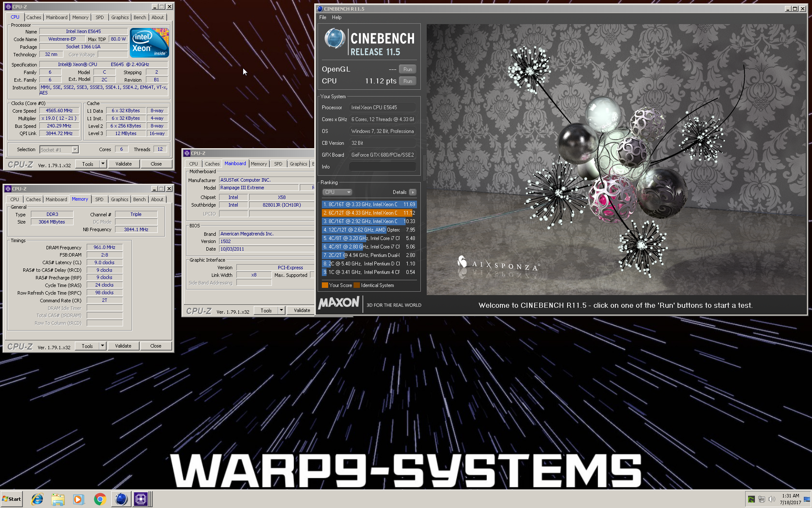The width and height of the screenshot is (812, 508).
Task: Open About tab in top CPU-Z window
Action: point(158,17)
